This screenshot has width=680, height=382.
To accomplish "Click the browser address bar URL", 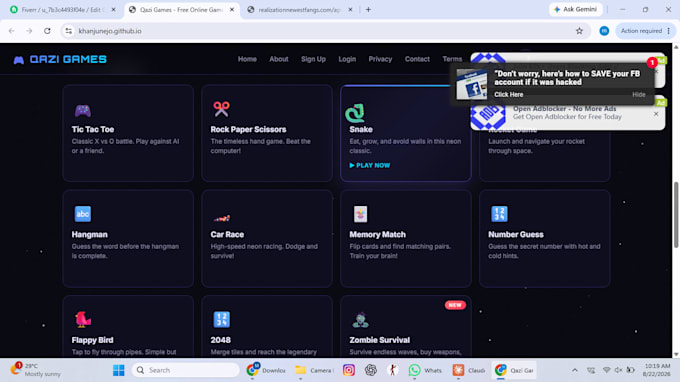I will 110,31.
